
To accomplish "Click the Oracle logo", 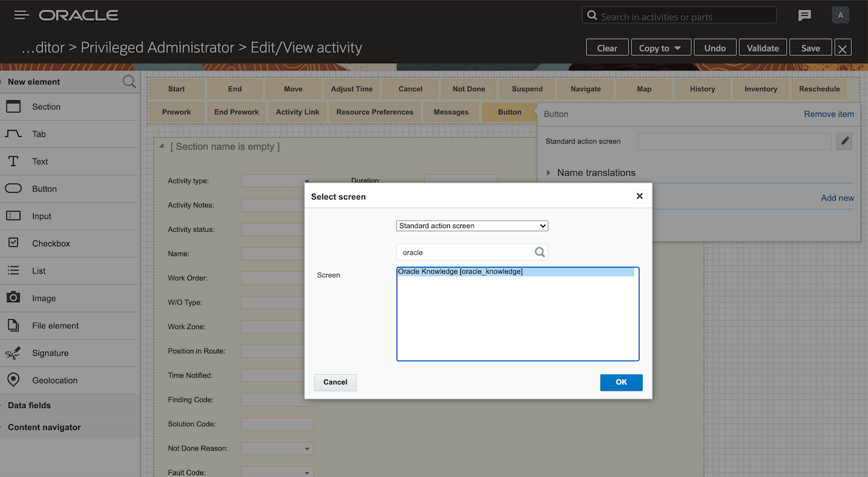I will [78, 15].
